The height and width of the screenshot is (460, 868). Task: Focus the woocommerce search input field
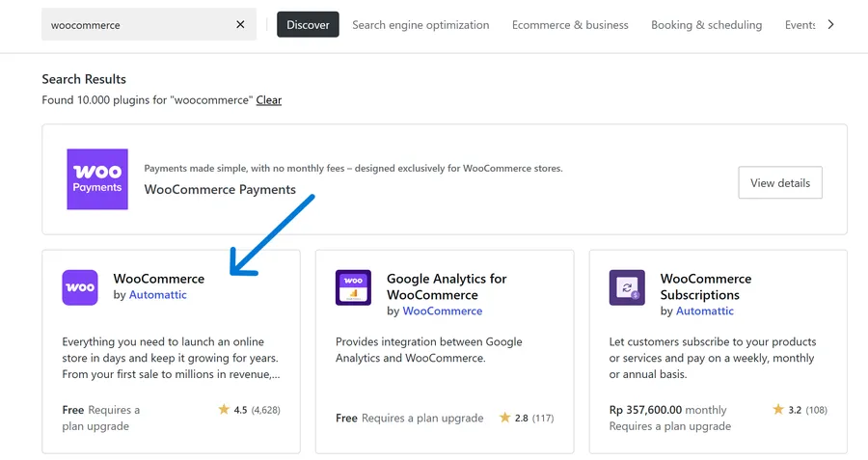pos(135,25)
